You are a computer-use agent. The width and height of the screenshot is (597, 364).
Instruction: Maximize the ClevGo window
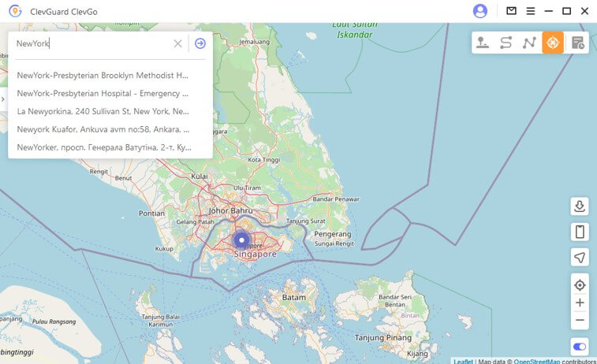[x=566, y=11]
